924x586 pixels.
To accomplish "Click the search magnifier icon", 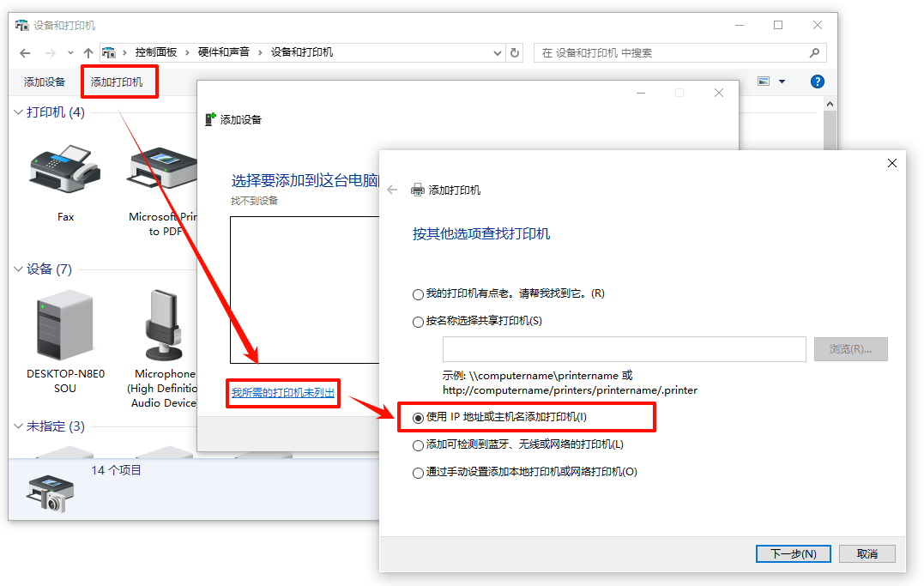I will pos(814,52).
